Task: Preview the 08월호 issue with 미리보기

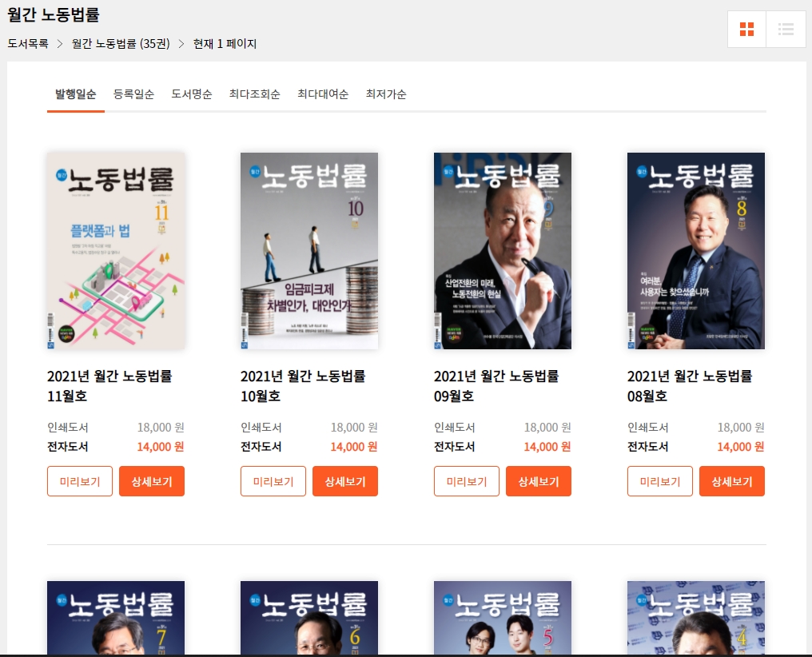Action: click(660, 481)
